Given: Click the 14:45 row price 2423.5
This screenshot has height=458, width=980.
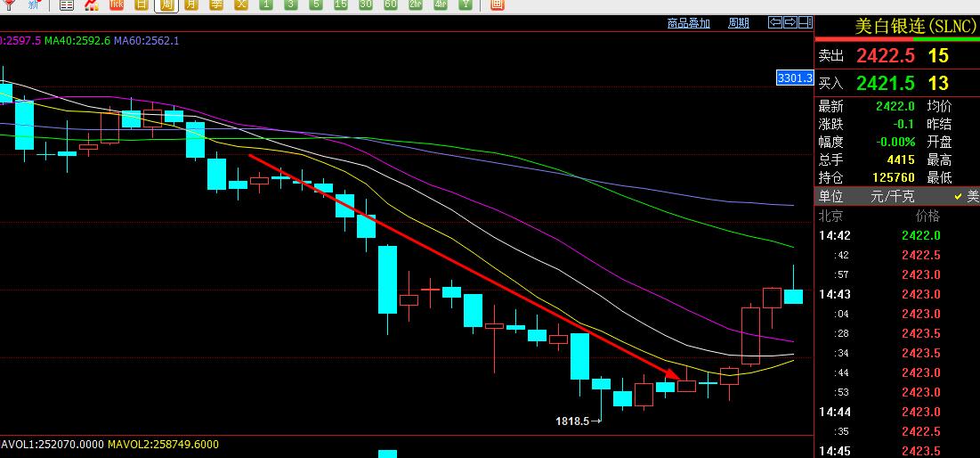Looking at the screenshot, I should (921, 451).
